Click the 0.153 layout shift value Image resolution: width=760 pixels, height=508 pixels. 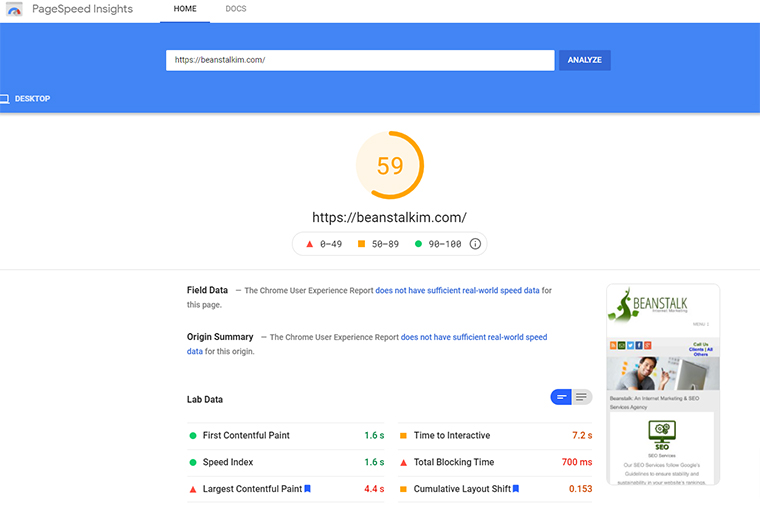tap(581, 489)
